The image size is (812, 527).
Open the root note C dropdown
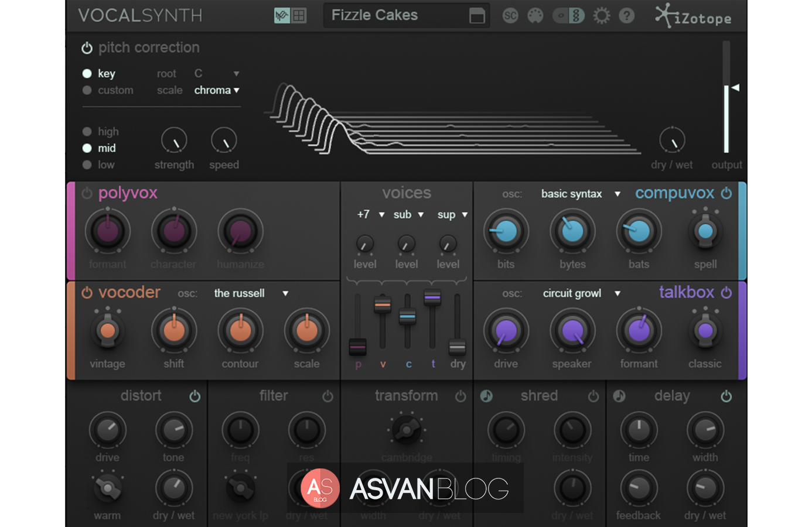217,74
